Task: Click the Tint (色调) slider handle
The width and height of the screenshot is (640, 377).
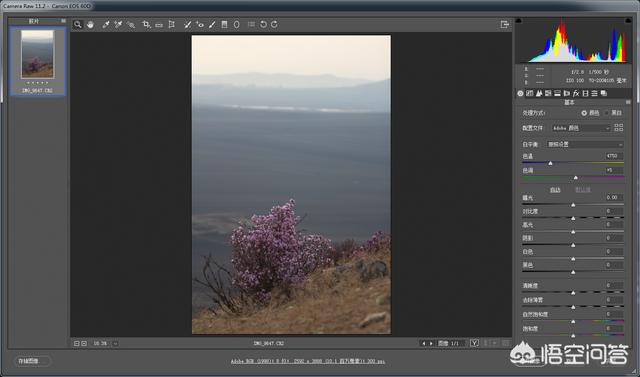Action: (576, 177)
